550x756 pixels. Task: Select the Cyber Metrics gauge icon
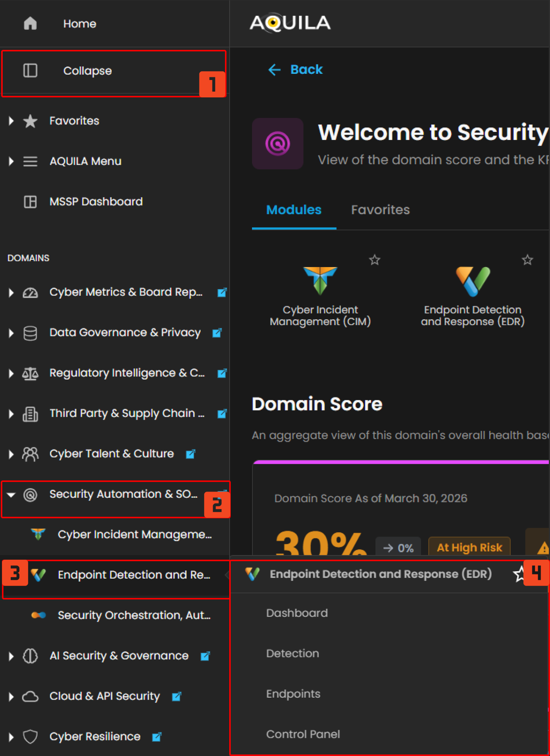pos(30,293)
